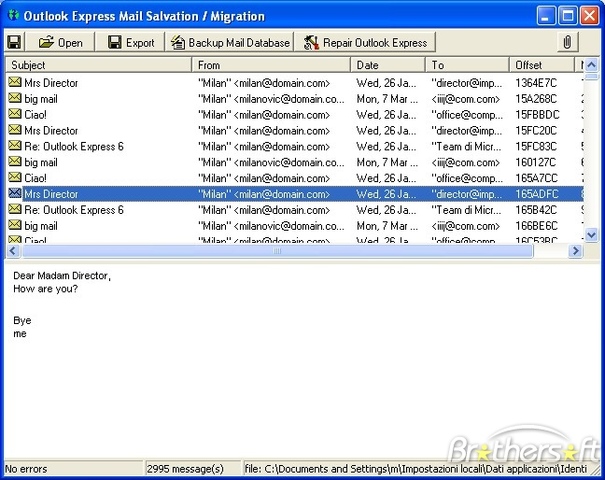Viewport: 605px width, 480px height.
Task: Launch Repair Outlook Express tool
Action: (x=365, y=42)
